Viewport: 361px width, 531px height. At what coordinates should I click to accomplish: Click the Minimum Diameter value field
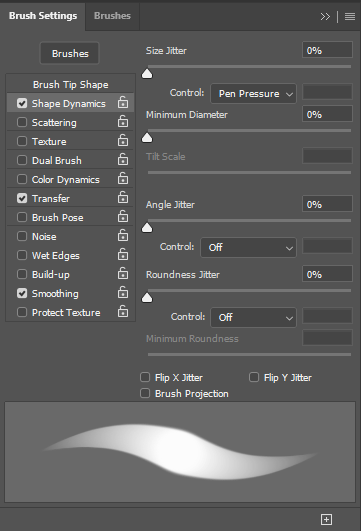click(x=327, y=114)
